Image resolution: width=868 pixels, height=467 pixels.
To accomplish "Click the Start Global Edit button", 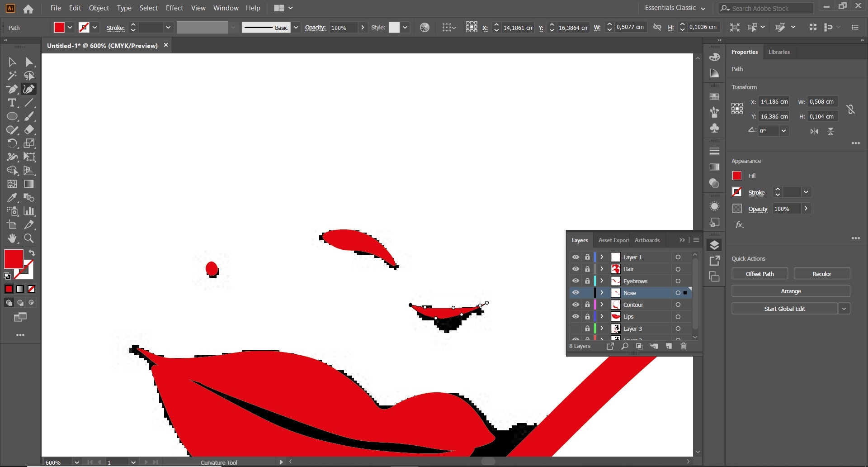I will pyautogui.click(x=784, y=309).
